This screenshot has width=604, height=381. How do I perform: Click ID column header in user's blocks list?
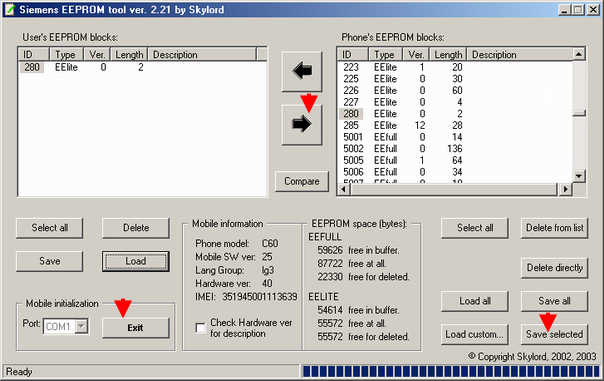click(x=34, y=55)
